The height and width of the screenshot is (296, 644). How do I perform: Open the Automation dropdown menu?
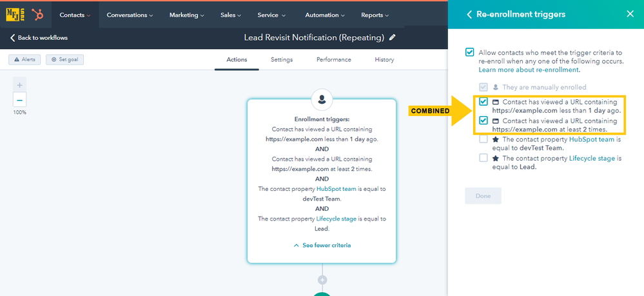click(x=324, y=15)
